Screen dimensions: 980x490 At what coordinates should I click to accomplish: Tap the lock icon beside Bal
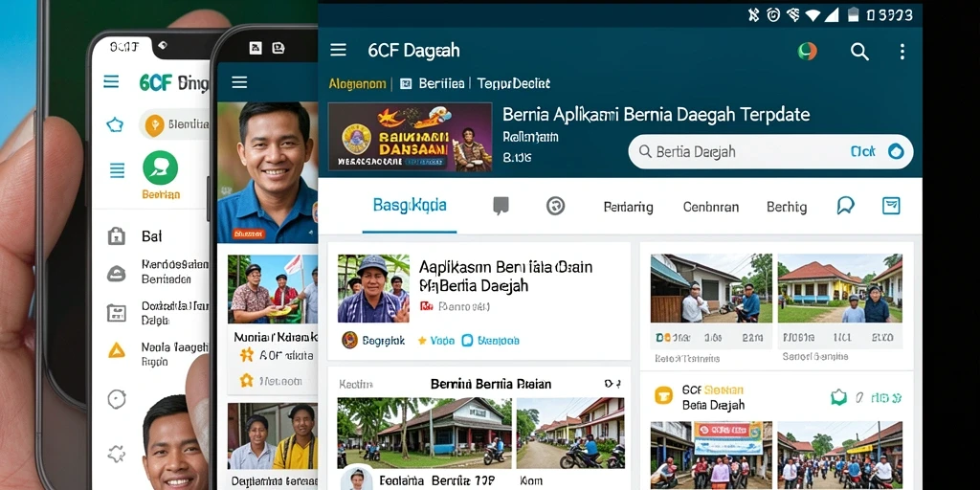tap(116, 235)
